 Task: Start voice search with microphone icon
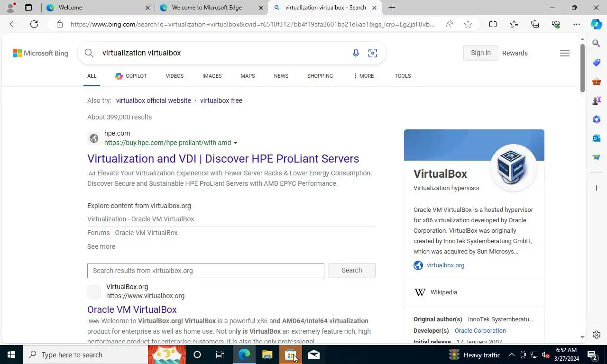tap(356, 53)
